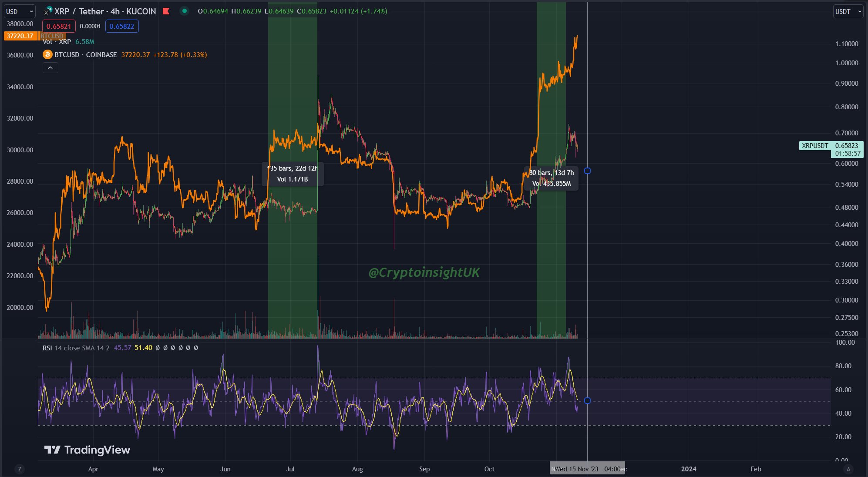This screenshot has width=868, height=477.
Task: Click the orange Bitcoin icon next to BTCUSD
Action: click(47, 54)
